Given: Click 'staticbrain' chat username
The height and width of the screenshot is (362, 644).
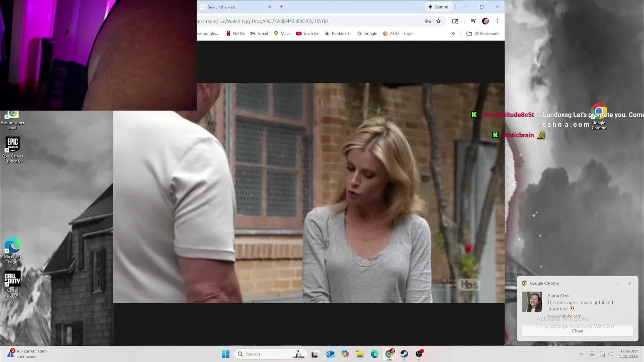Looking at the screenshot, I should [x=518, y=135].
